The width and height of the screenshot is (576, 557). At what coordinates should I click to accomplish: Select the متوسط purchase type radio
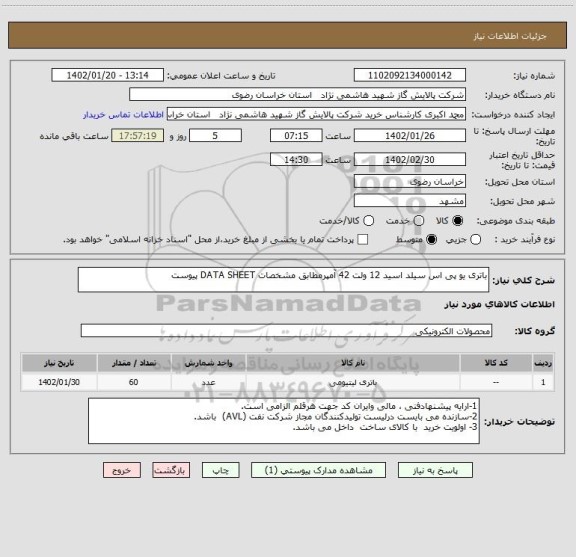coord(432,240)
